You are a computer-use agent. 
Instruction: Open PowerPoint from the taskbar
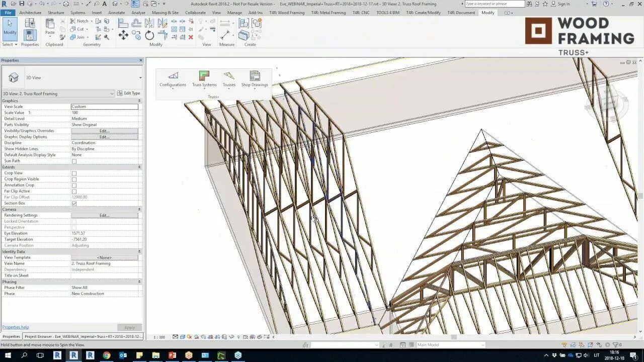point(172,355)
